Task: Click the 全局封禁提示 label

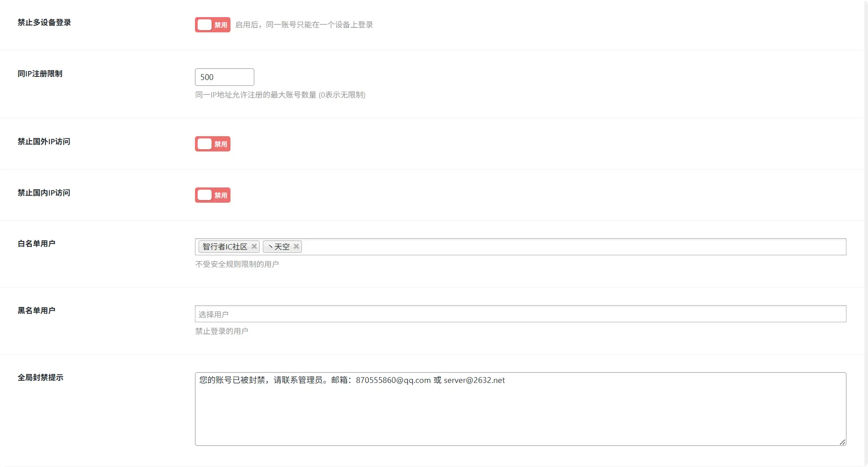Action: (x=40, y=378)
